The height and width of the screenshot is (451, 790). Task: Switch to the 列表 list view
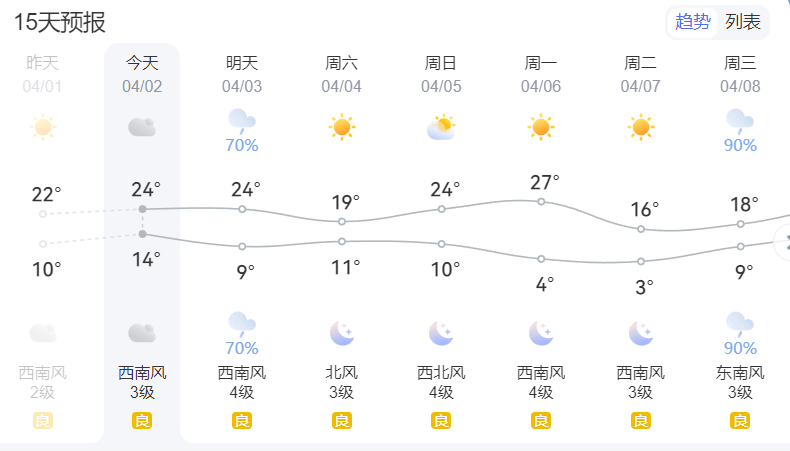click(743, 22)
